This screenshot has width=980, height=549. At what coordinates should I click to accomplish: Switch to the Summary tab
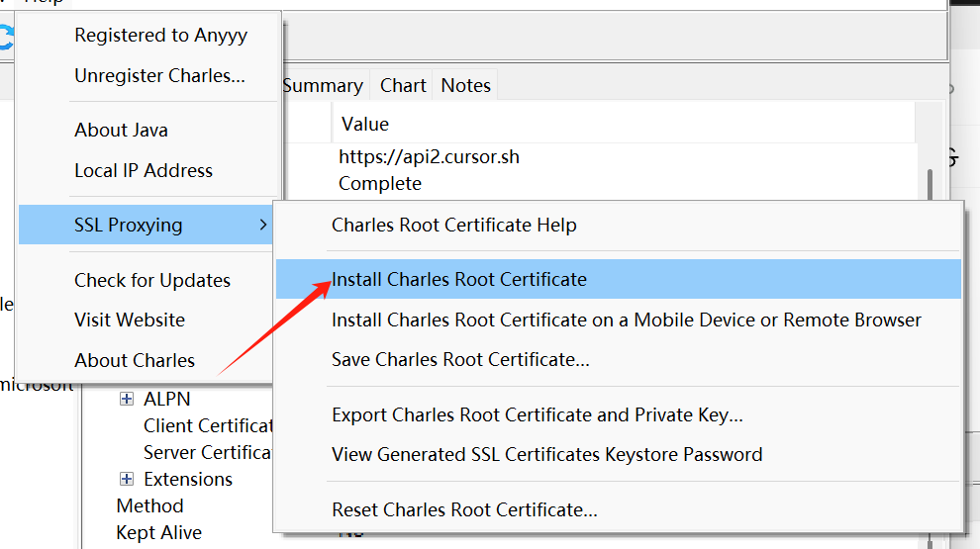323,85
